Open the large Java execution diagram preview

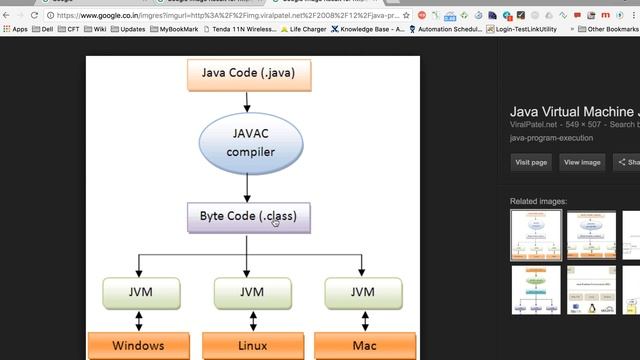(x=253, y=208)
